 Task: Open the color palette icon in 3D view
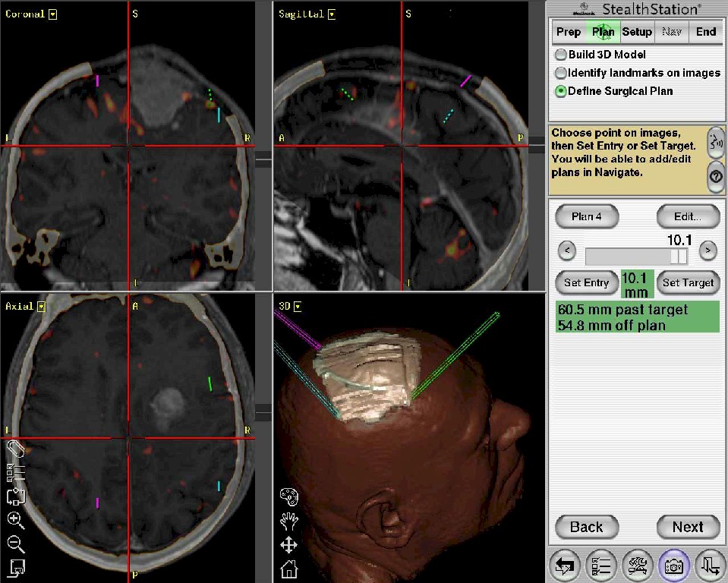pyautogui.click(x=289, y=497)
